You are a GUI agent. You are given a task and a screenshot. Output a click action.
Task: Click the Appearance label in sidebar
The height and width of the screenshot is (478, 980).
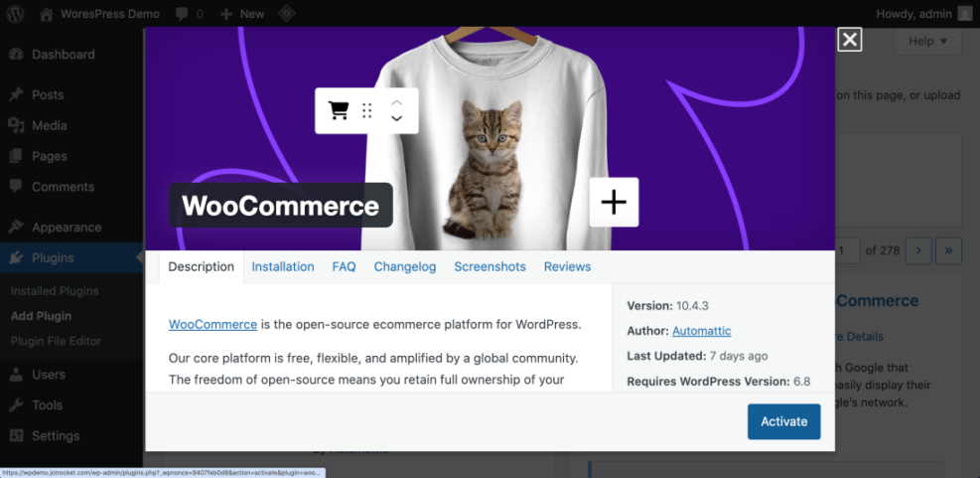67,228
